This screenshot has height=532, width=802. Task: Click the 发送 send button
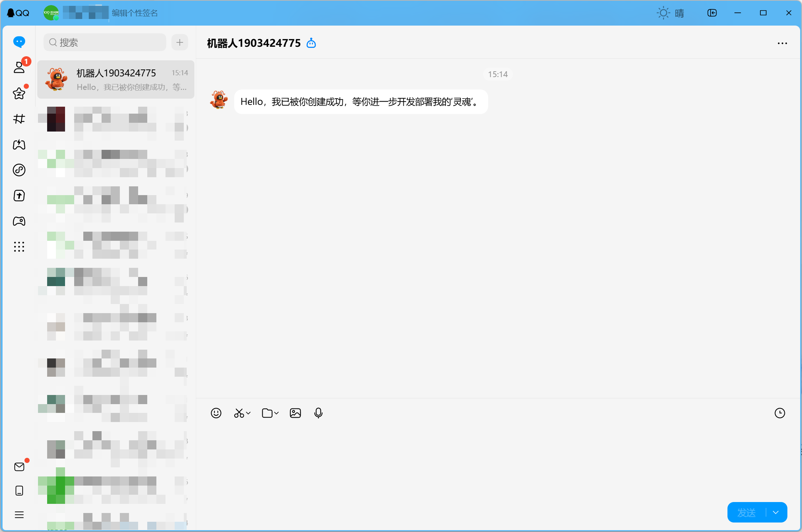[x=746, y=512]
